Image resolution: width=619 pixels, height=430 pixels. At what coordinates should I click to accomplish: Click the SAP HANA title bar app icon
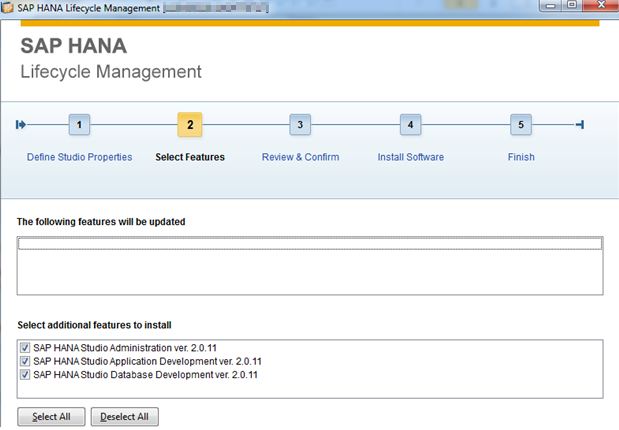point(7,7)
